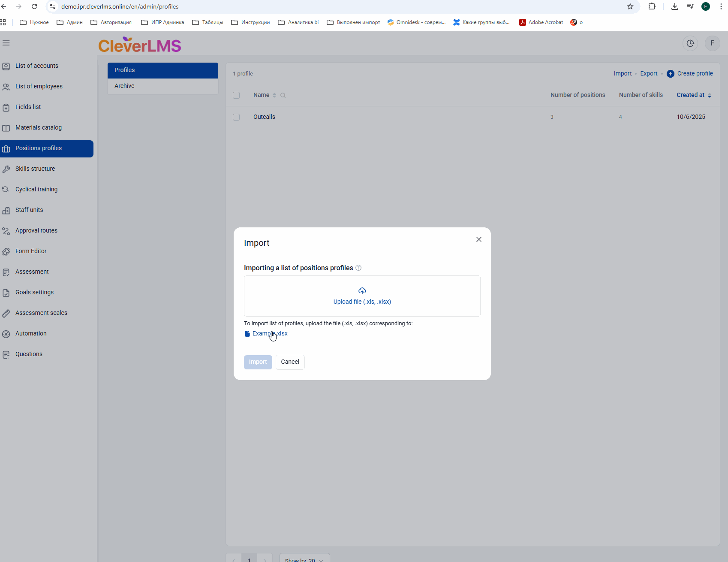
Task: Click the Number of skills header
Action: click(x=641, y=95)
